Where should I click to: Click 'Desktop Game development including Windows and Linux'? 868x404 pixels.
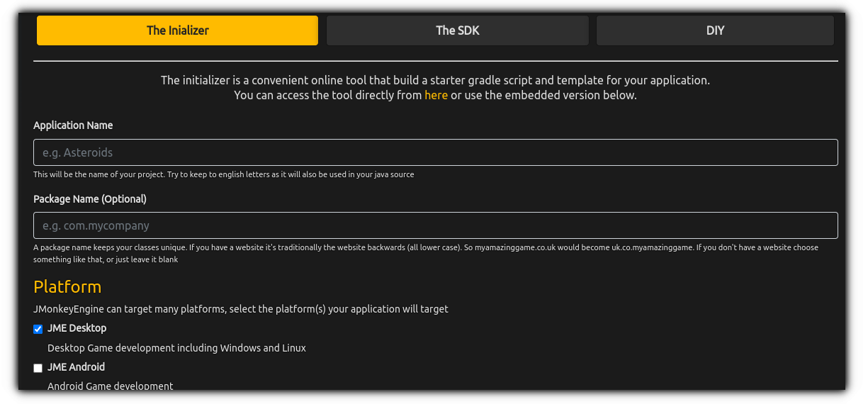pyautogui.click(x=176, y=348)
